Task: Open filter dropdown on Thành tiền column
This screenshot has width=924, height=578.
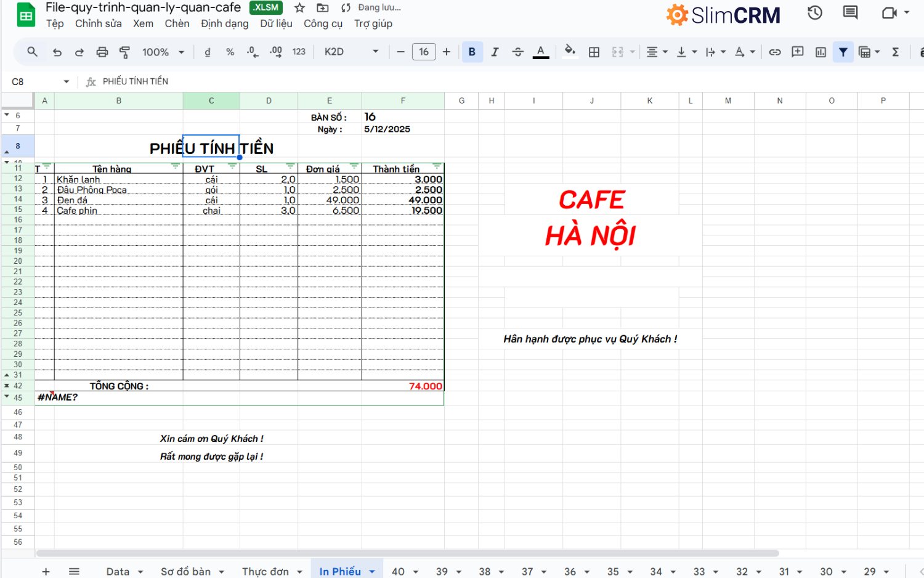Action: [437, 167]
